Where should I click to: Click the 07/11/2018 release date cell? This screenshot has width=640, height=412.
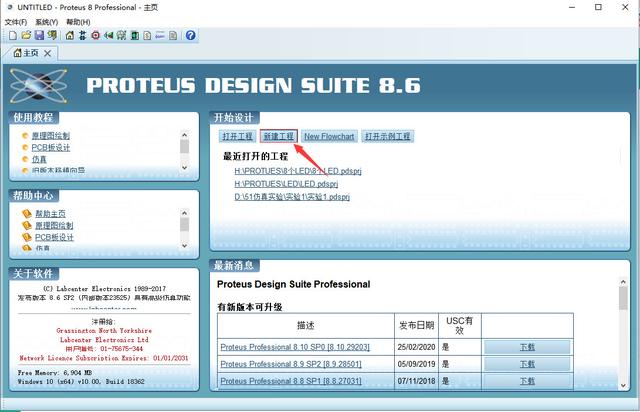416,381
